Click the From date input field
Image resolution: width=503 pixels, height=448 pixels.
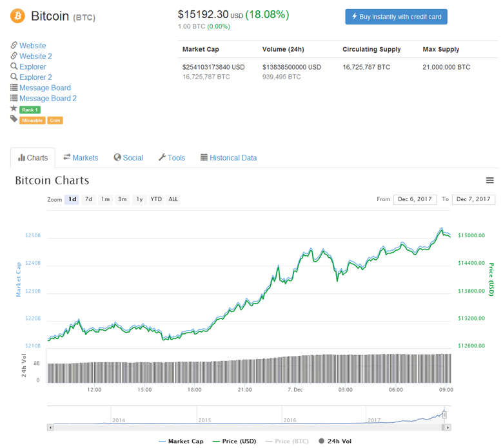[415, 199]
